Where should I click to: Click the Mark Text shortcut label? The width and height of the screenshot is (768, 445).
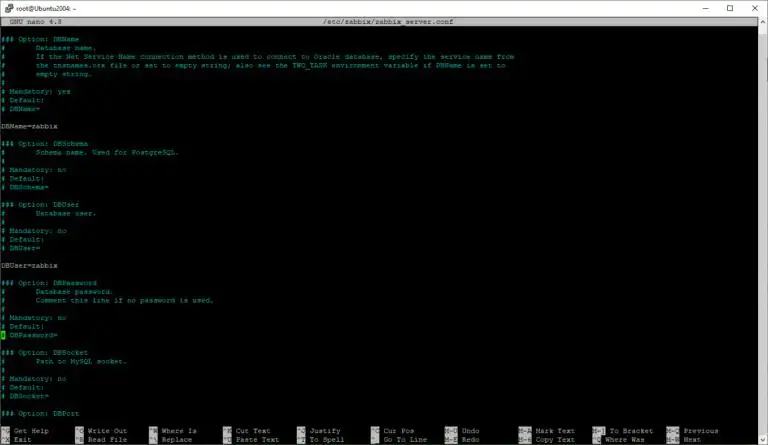[555, 431]
